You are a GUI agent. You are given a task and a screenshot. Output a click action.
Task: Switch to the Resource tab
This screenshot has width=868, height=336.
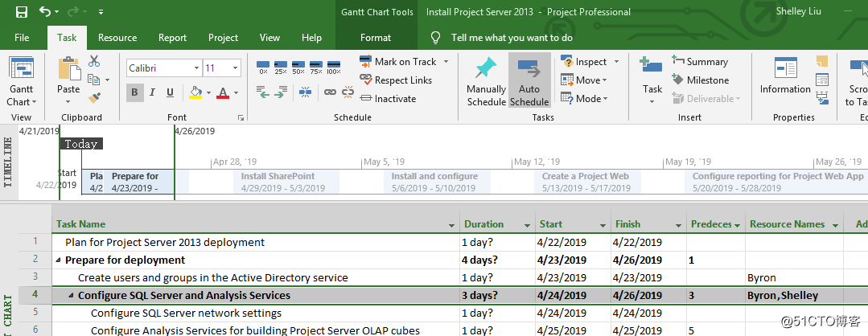117,38
